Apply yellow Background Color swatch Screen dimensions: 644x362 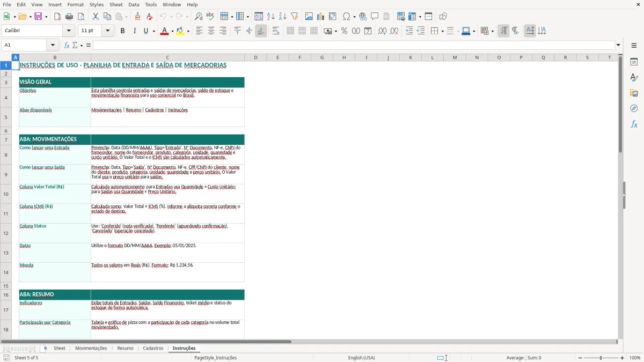[180, 31]
